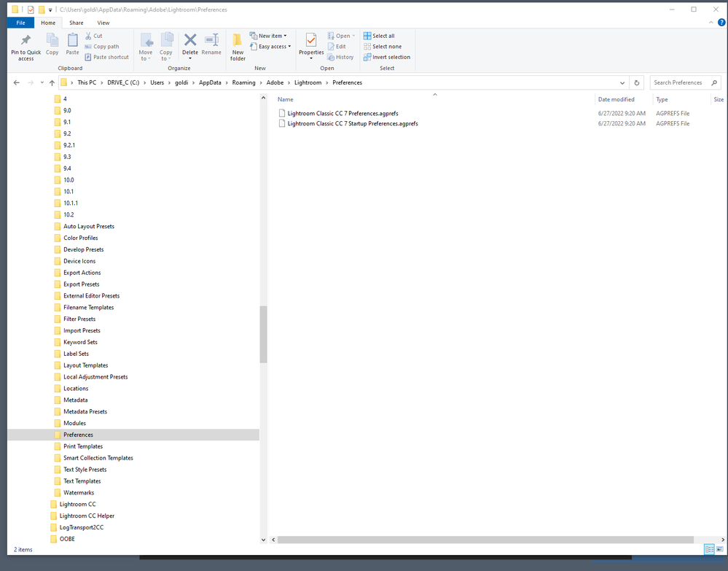The height and width of the screenshot is (571, 728).
Task: Open the Move to menu
Action: click(x=146, y=47)
